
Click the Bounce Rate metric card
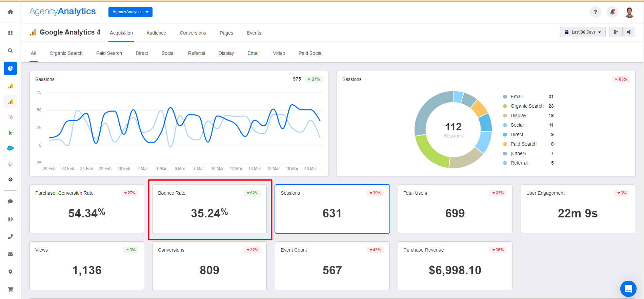point(209,209)
